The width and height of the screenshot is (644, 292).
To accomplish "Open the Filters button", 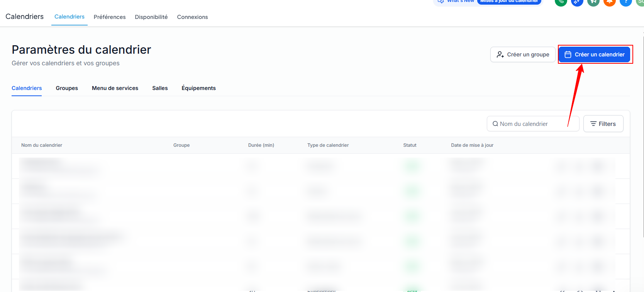I will [x=603, y=124].
